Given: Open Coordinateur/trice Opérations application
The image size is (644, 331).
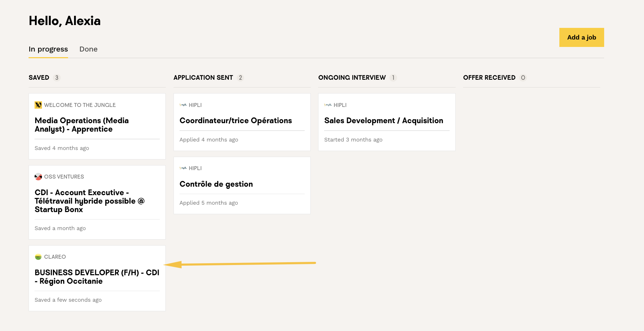Looking at the screenshot, I should [x=236, y=121].
